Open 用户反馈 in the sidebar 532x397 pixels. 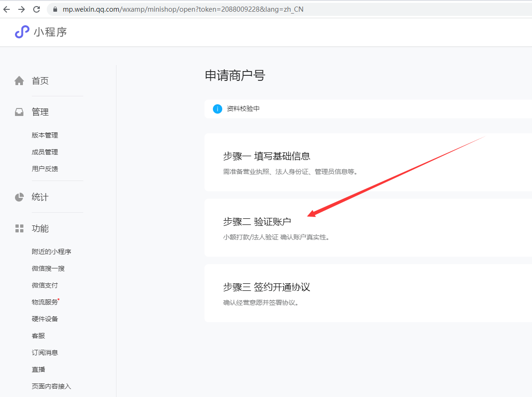tap(45, 168)
